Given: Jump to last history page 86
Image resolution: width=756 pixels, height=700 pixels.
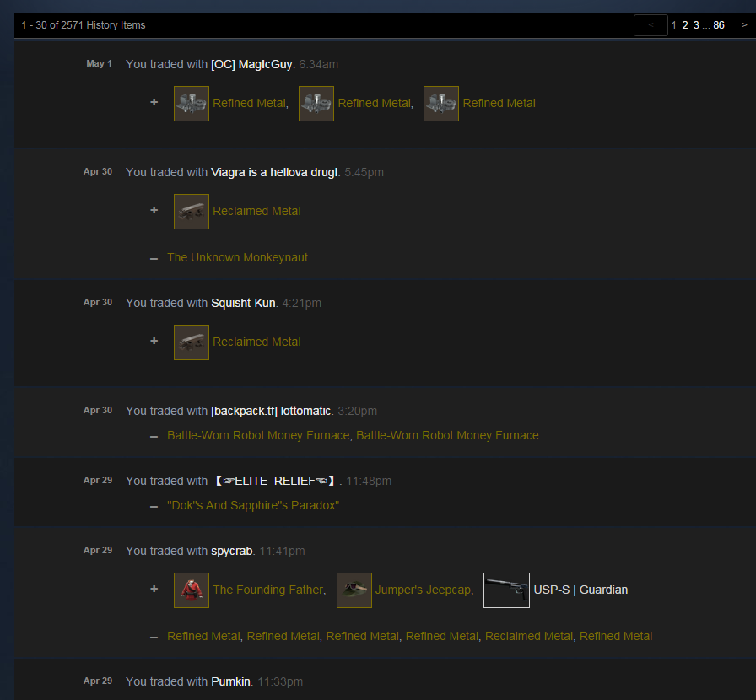Looking at the screenshot, I should point(719,25).
